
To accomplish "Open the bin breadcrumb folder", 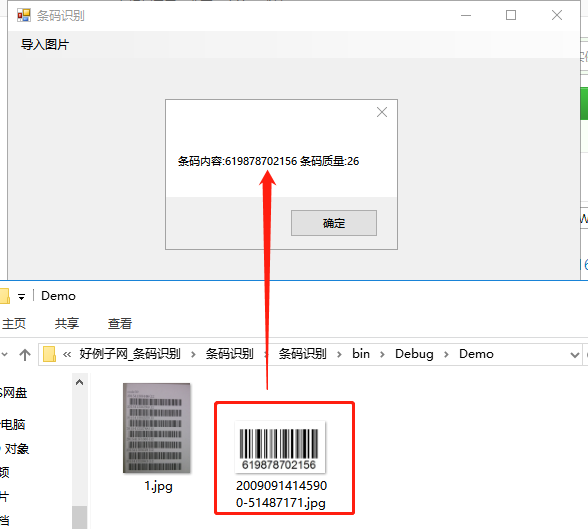I will point(361,354).
